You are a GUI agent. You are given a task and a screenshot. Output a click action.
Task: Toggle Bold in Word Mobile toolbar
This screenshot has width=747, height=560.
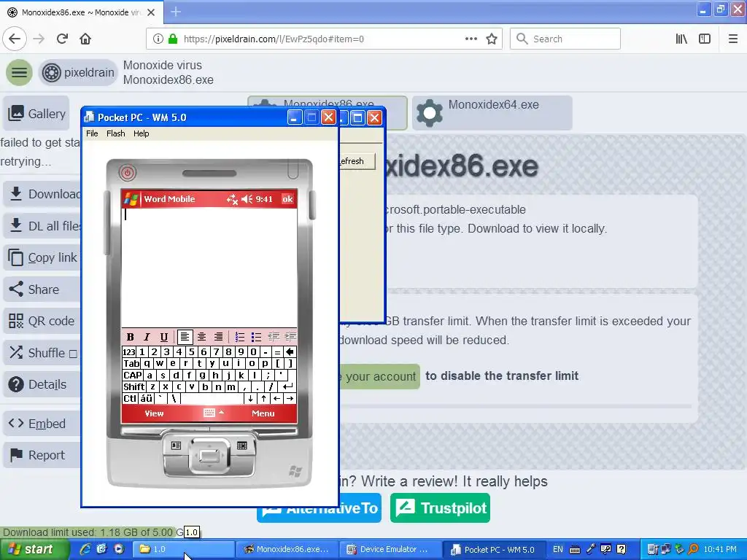click(x=130, y=337)
